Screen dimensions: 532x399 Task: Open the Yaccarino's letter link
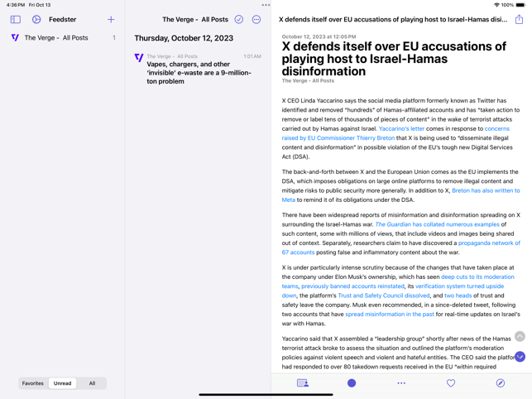click(401, 128)
